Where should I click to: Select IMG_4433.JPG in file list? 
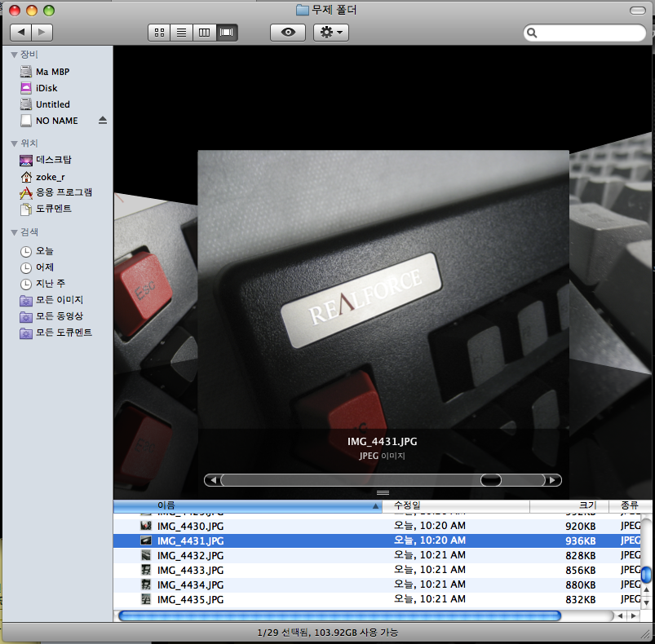pyautogui.click(x=377, y=570)
